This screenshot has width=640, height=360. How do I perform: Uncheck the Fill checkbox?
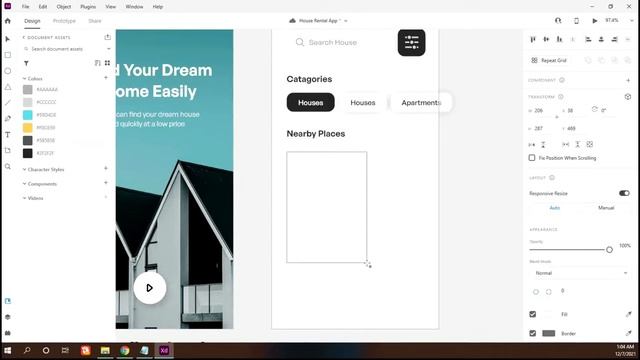(x=533, y=314)
